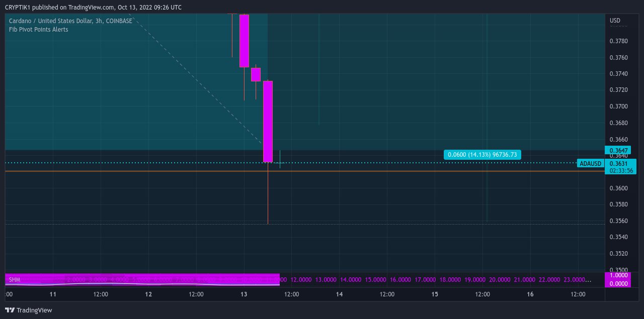Click the 0.3660 price axis value

pyautogui.click(x=618, y=139)
